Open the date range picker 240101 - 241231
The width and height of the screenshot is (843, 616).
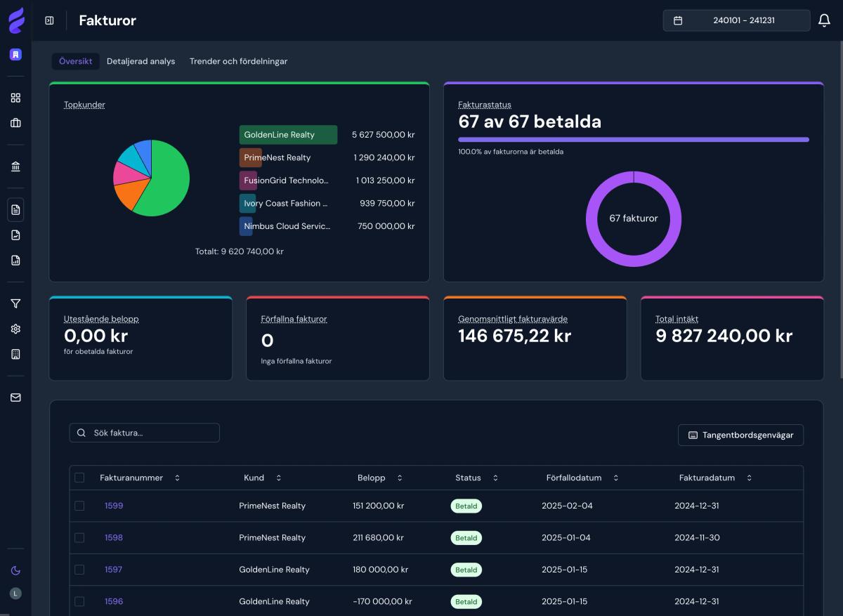tap(736, 21)
